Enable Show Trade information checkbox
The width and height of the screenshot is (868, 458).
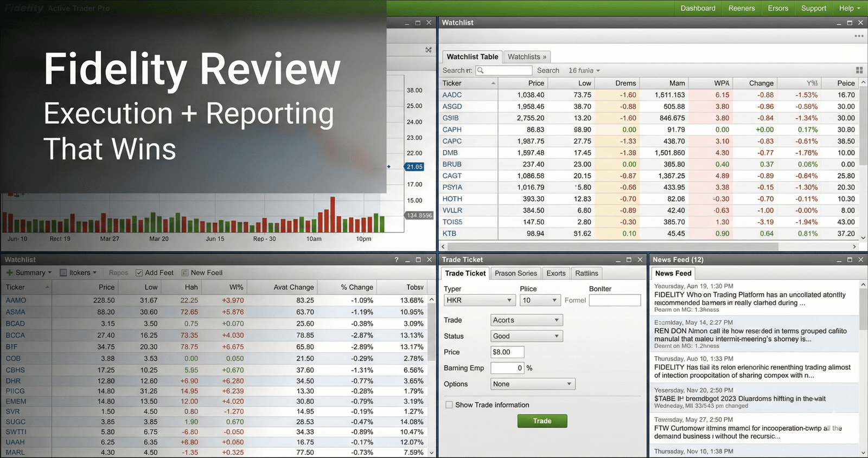(x=449, y=405)
